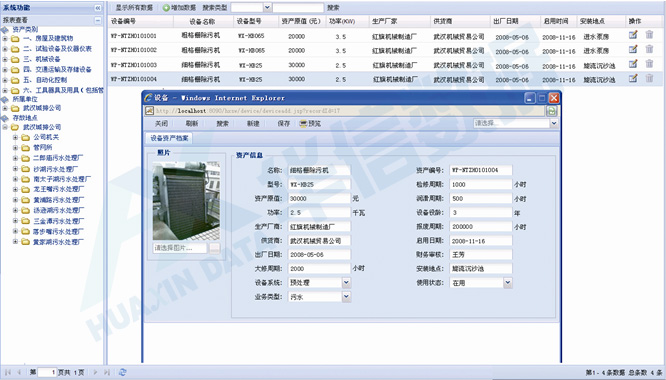This screenshot has height=380, width=666.
Task: Collapse 武汉城排公司 node under 存放地点
Action: pyautogui.click(x=5, y=127)
